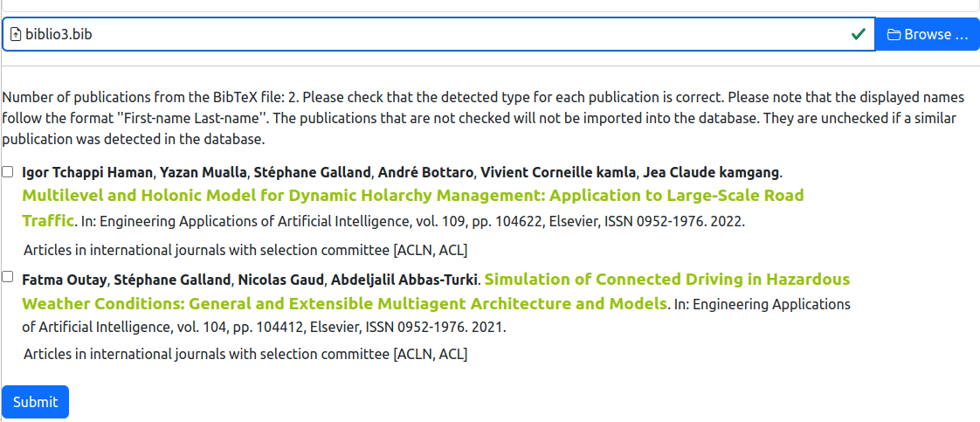Click the file upload icon beside biblio3.bib
This screenshot has height=422, width=980.
(x=17, y=34)
